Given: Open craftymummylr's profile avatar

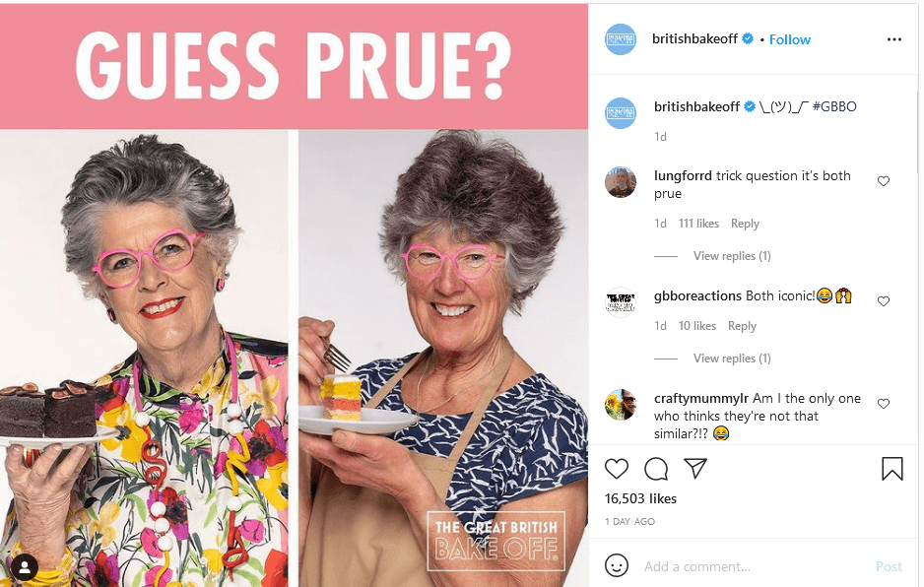Looking at the screenshot, I should coord(621,404).
